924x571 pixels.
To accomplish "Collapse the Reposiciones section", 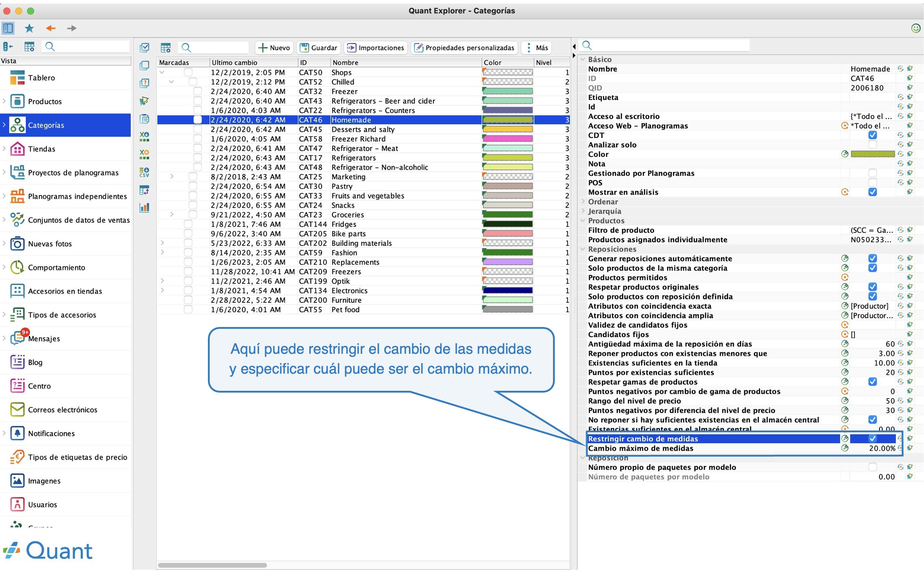I will (x=583, y=249).
